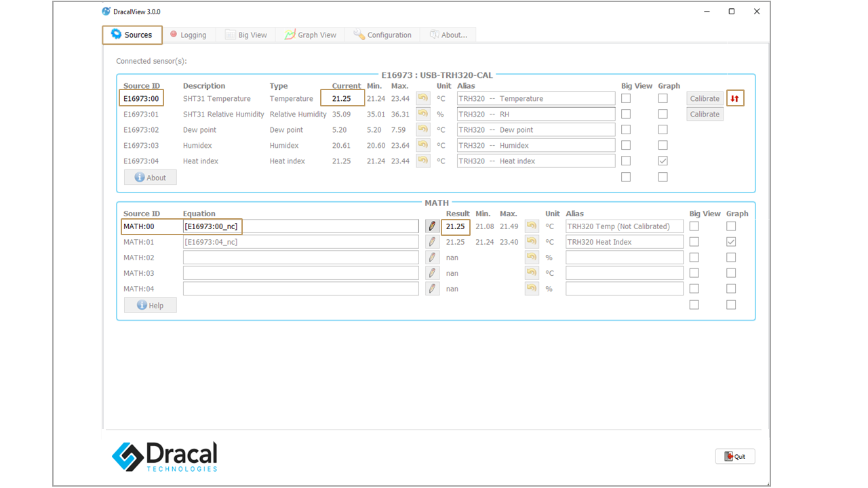Reset min/max for MATH:00 row

point(532,226)
